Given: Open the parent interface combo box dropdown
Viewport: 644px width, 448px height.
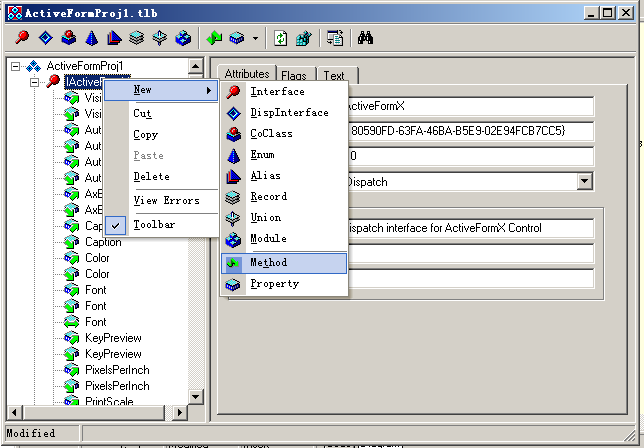Looking at the screenshot, I should [584, 181].
